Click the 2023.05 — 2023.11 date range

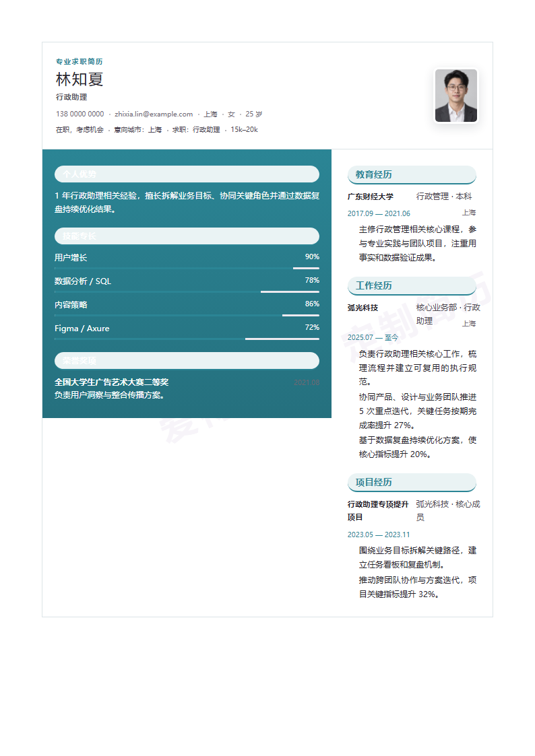(379, 535)
